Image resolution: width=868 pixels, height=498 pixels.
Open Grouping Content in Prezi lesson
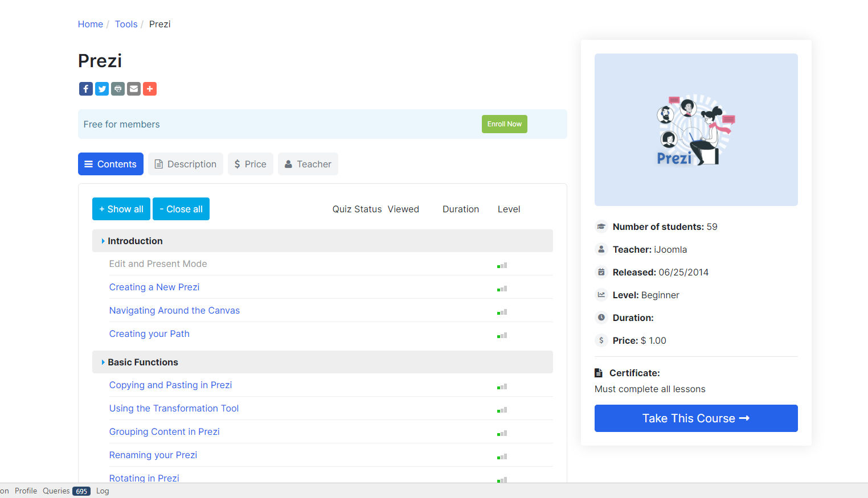[164, 431]
